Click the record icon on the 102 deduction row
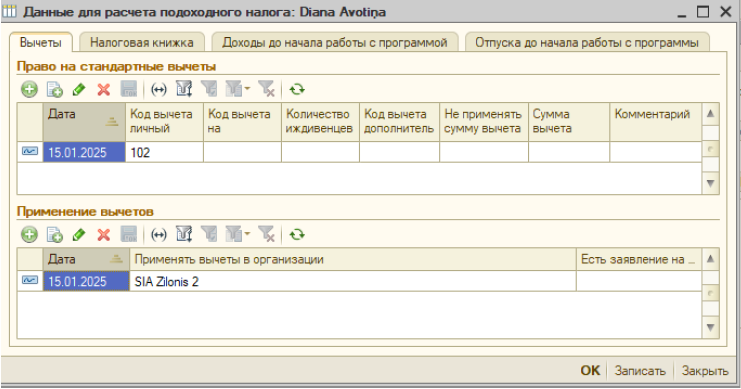 (30, 152)
